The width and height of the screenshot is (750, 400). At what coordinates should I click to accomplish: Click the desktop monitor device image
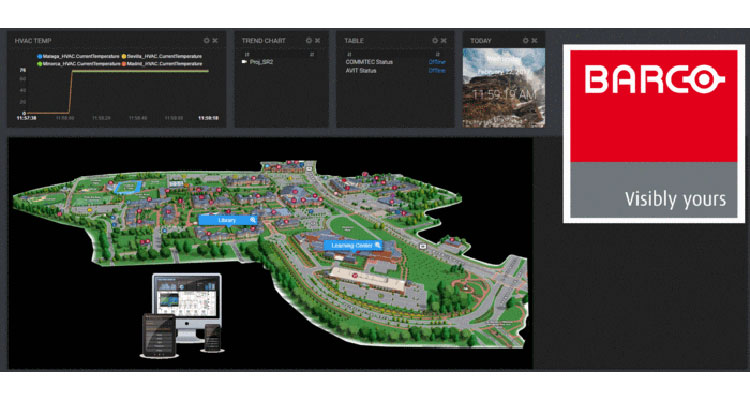[x=187, y=306]
